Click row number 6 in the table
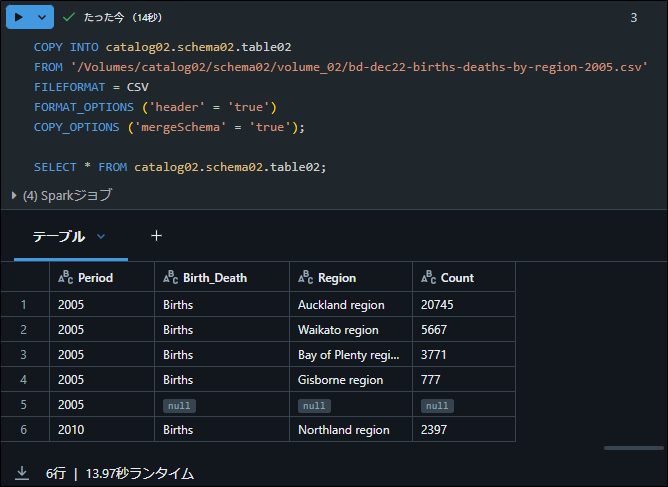 point(23,429)
